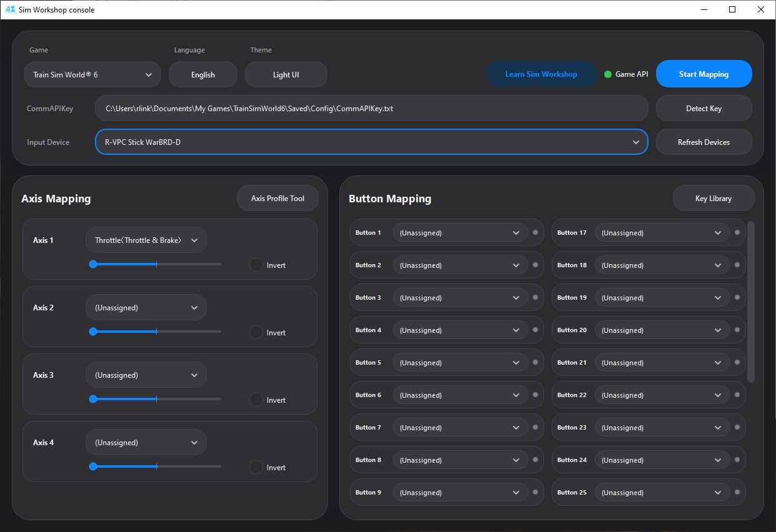Click the Button 1 status indicator dot
The height and width of the screenshot is (532, 776).
pos(535,233)
